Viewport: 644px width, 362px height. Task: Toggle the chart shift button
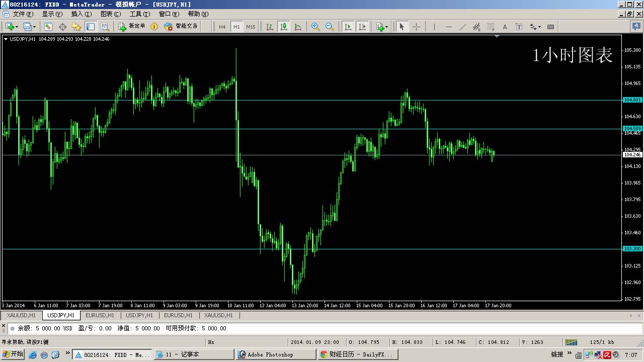pyautogui.click(x=362, y=27)
